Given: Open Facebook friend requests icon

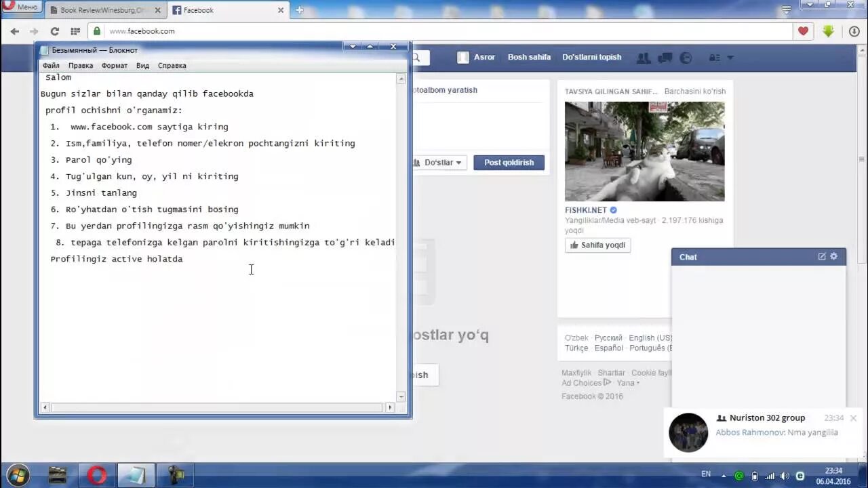Looking at the screenshot, I should pyautogui.click(x=644, y=58).
